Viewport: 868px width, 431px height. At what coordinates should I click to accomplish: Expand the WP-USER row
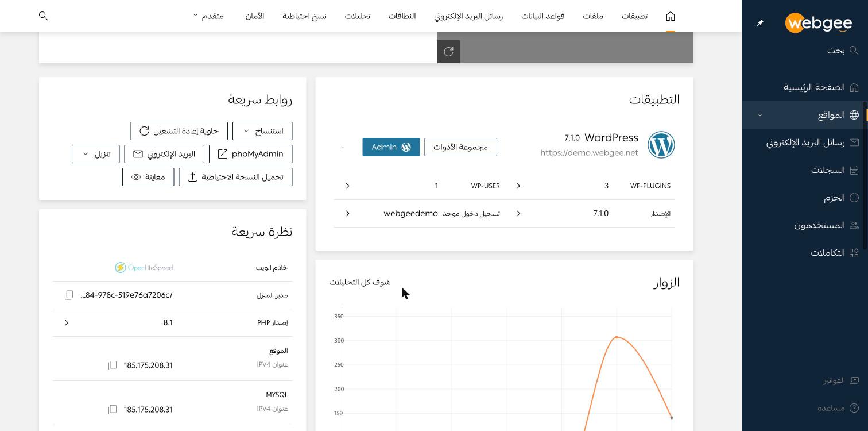347,186
